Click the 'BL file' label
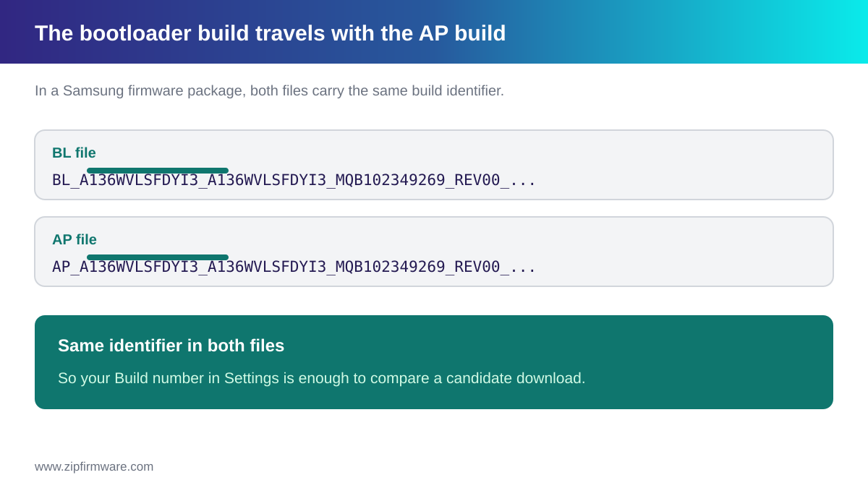 [x=74, y=153]
